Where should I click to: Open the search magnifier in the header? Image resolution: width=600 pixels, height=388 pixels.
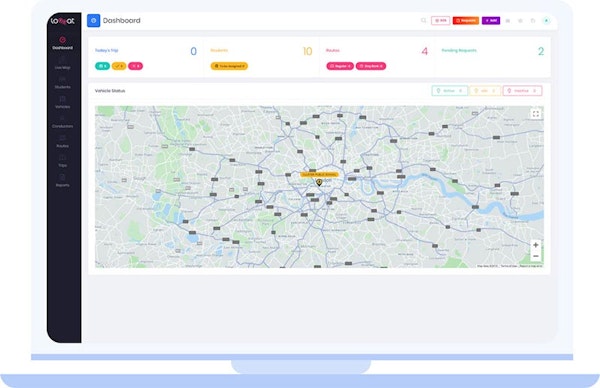pyautogui.click(x=423, y=20)
